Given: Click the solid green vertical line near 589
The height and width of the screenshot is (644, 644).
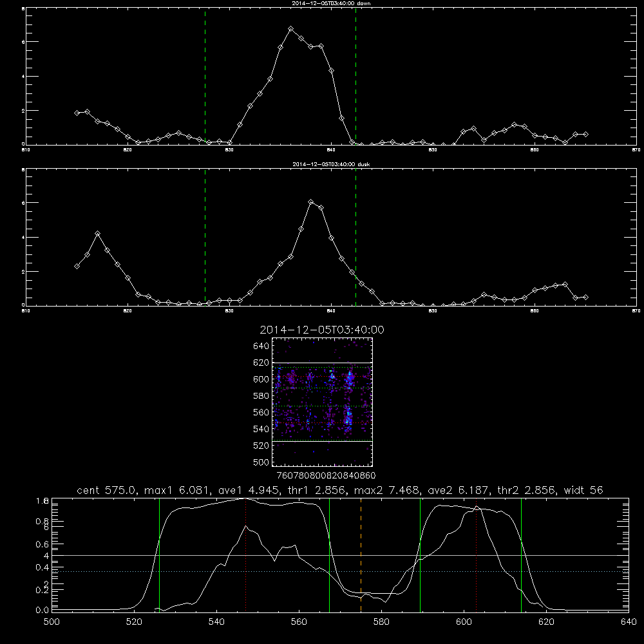Looking at the screenshot, I should [420, 555].
